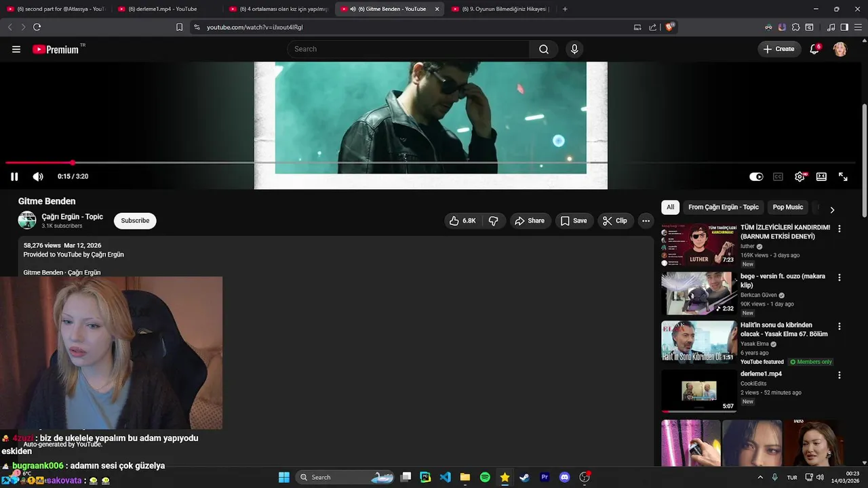This screenshot has width=868, height=488.
Task: Open Halit'in sonu da kibrinden olacak title
Action: [785, 329]
